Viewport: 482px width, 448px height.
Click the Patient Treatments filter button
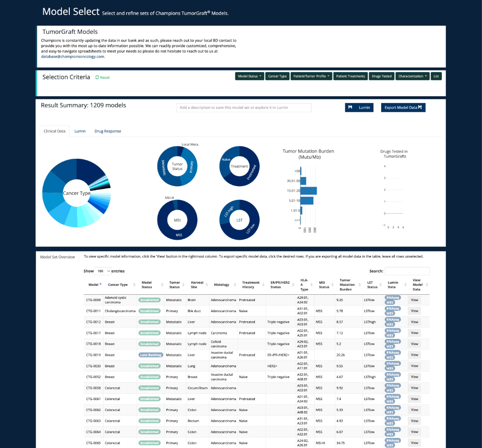350,76
